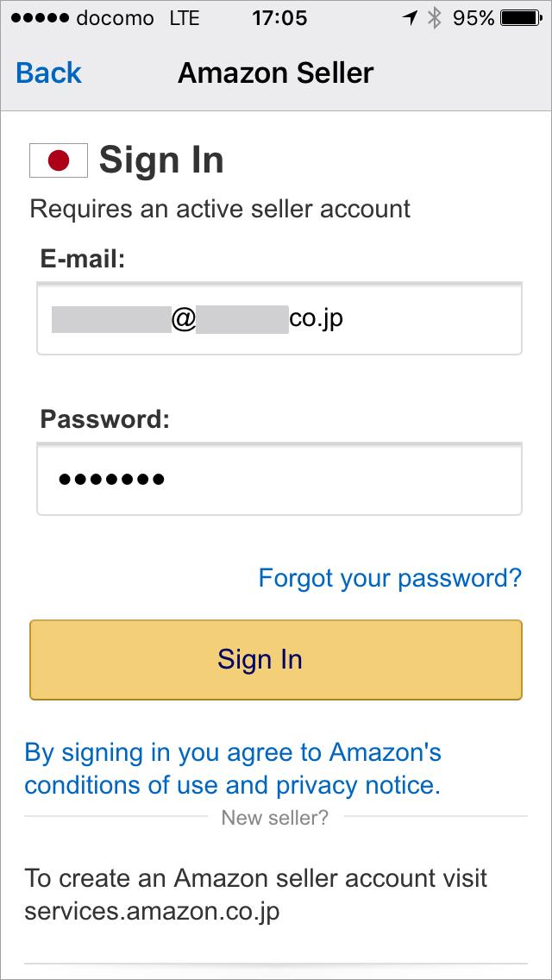
Task: Tap the LTE network indicator
Action: 185,18
